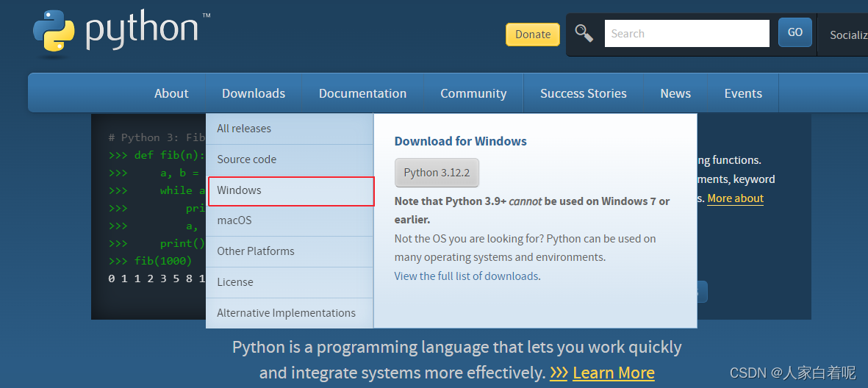Open the News menu
This screenshot has height=388, width=868.
pyautogui.click(x=675, y=93)
